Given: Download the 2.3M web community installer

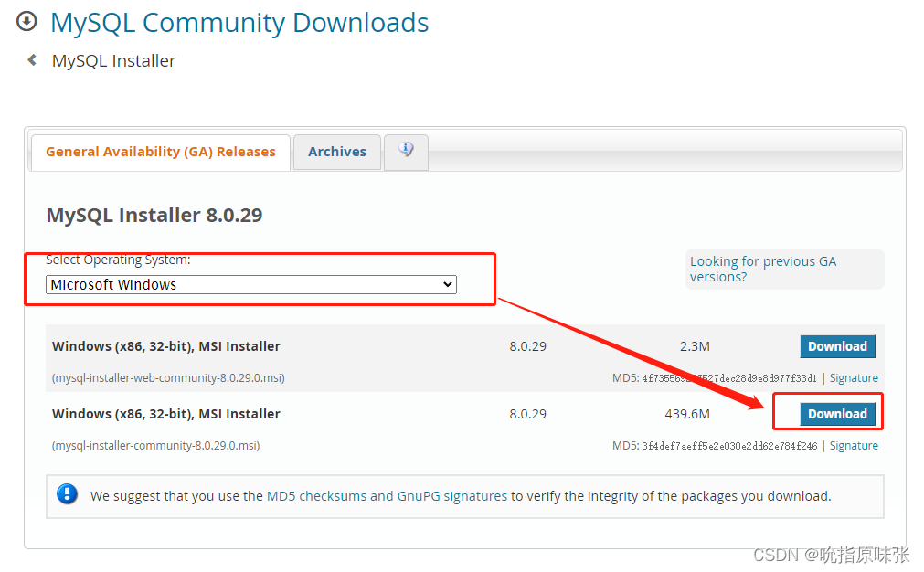Looking at the screenshot, I should pyautogui.click(x=837, y=346).
